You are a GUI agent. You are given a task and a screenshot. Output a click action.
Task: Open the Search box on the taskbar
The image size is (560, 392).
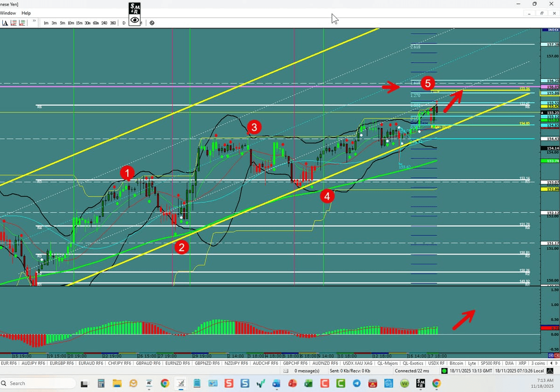pos(37,383)
